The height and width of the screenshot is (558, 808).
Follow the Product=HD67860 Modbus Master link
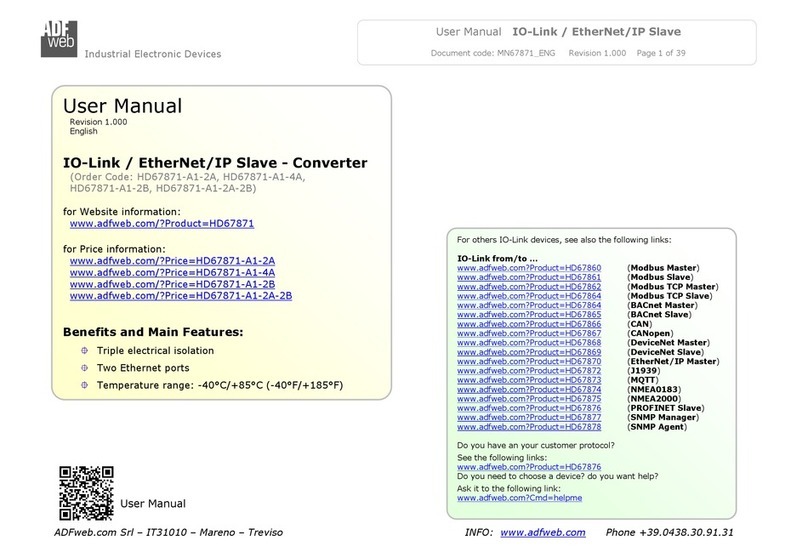pos(529,268)
